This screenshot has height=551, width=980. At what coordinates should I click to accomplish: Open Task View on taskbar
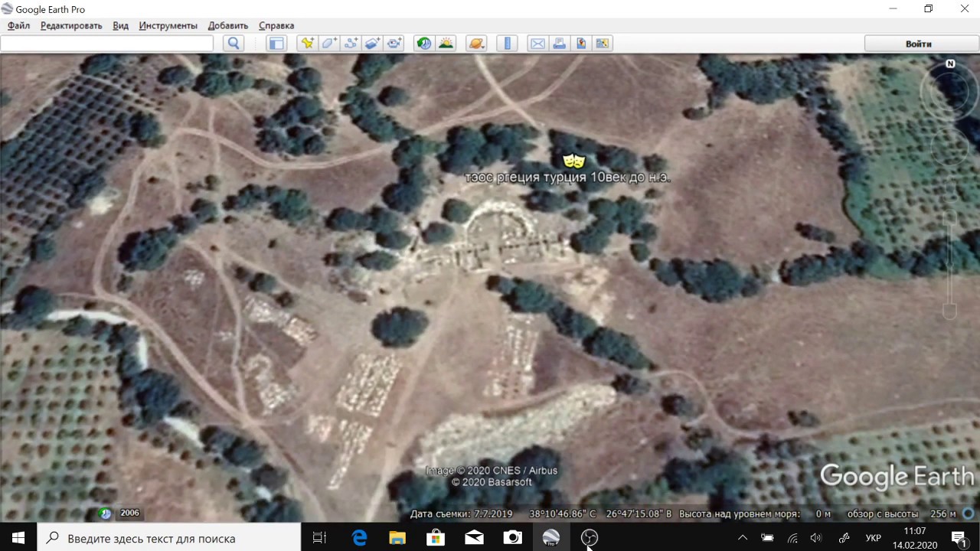[x=320, y=538]
